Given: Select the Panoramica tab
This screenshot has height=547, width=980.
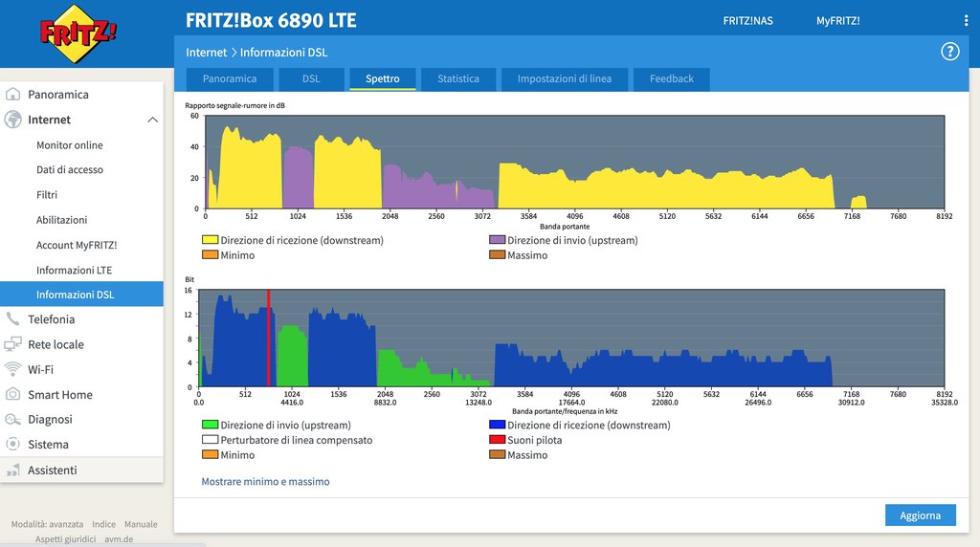Looking at the screenshot, I should pyautogui.click(x=230, y=78).
